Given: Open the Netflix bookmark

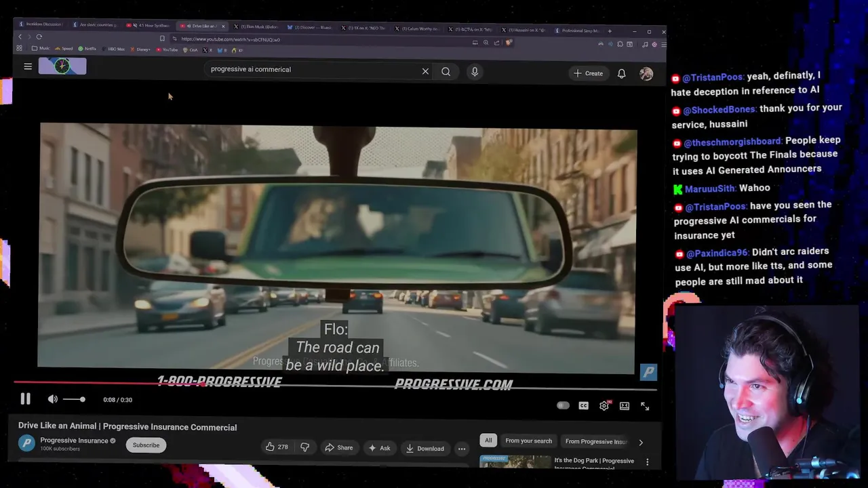Looking at the screenshot, I should [87, 49].
